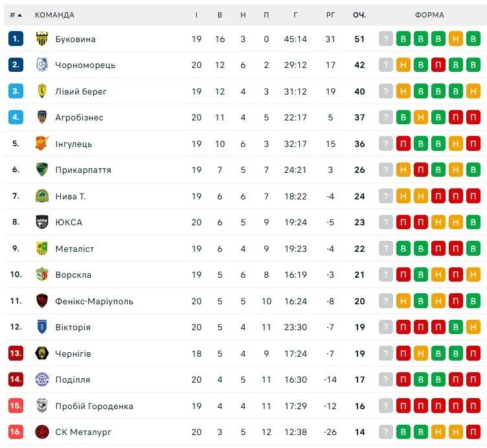Click the КОМАНДА column header

tap(54, 15)
